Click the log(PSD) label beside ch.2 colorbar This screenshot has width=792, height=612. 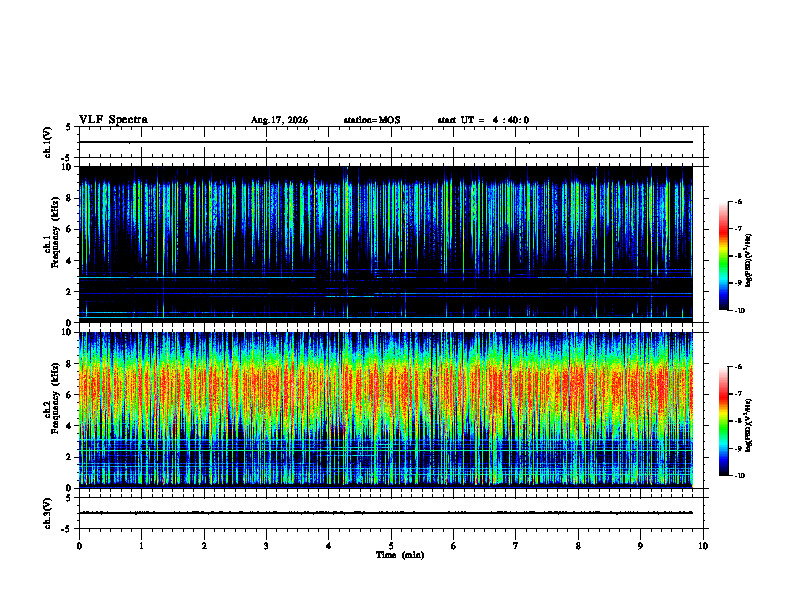click(x=749, y=426)
